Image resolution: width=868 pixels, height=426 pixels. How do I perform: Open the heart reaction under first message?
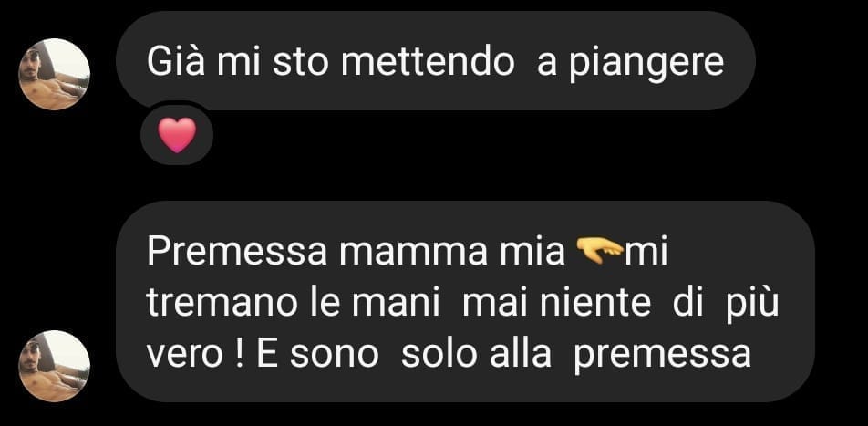177,135
